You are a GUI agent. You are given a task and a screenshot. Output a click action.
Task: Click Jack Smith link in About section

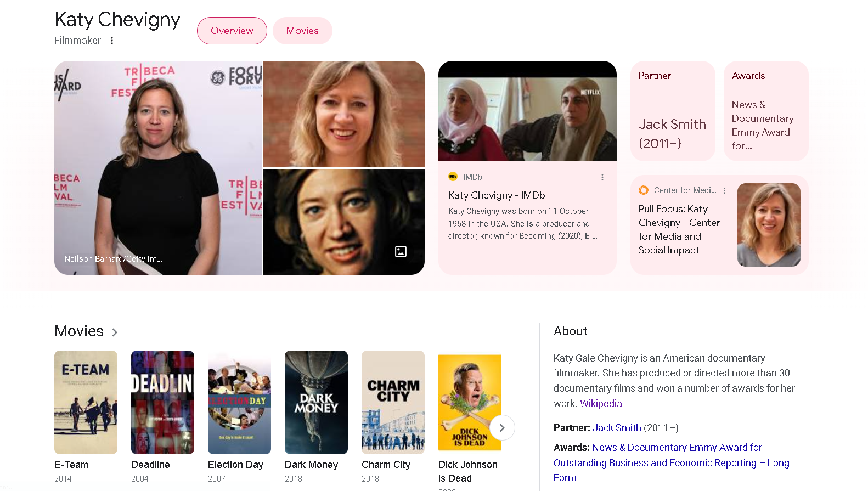pyautogui.click(x=617, y=428)
